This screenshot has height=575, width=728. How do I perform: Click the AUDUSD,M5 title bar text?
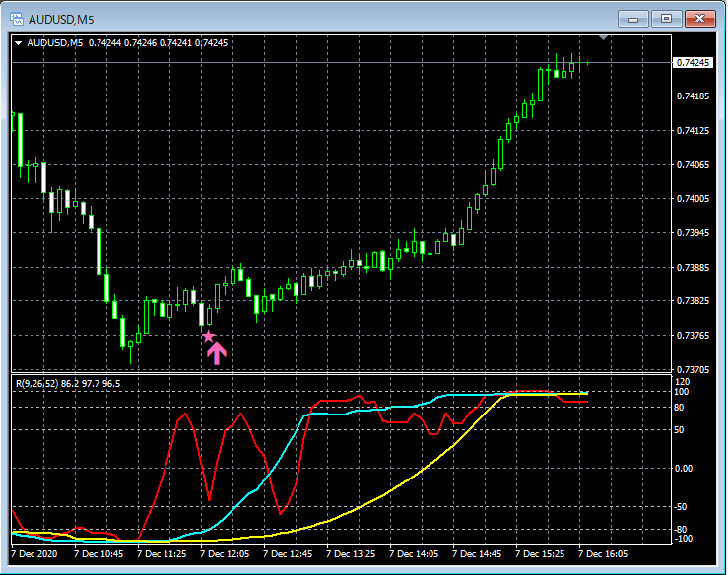click(x=61, y=19)
